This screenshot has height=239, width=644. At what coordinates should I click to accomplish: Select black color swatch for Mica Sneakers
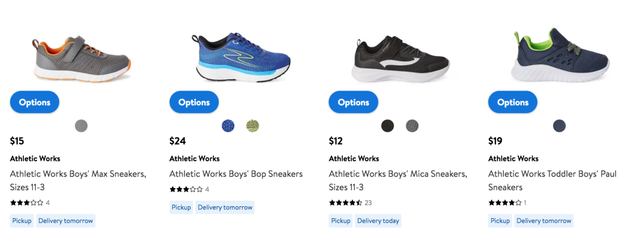pyautogui.click(x=388, y=126)
